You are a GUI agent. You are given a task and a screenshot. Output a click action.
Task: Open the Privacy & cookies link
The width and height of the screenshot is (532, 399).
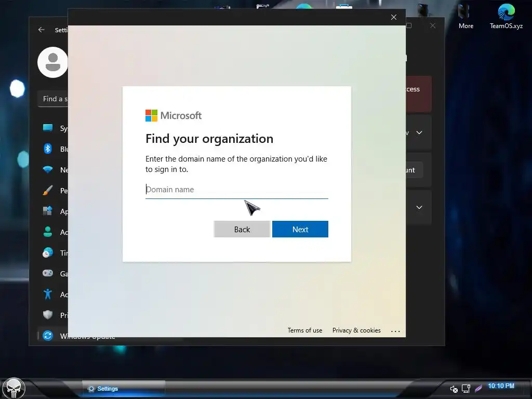coord(356,330)
